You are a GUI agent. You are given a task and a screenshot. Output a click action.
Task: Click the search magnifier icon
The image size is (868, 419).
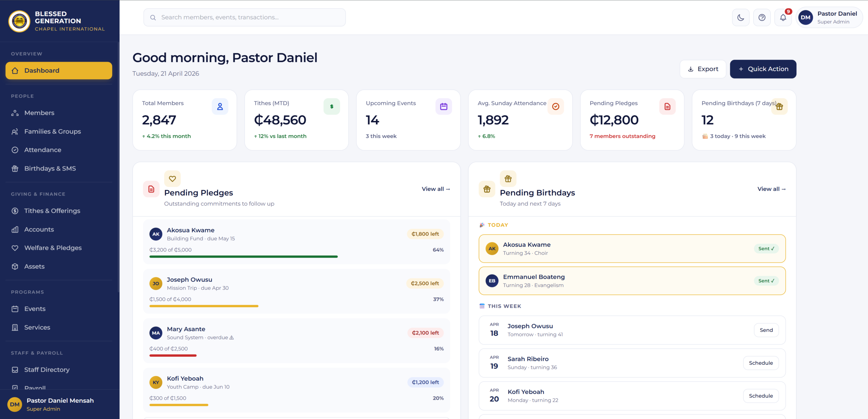coord(153,18)
